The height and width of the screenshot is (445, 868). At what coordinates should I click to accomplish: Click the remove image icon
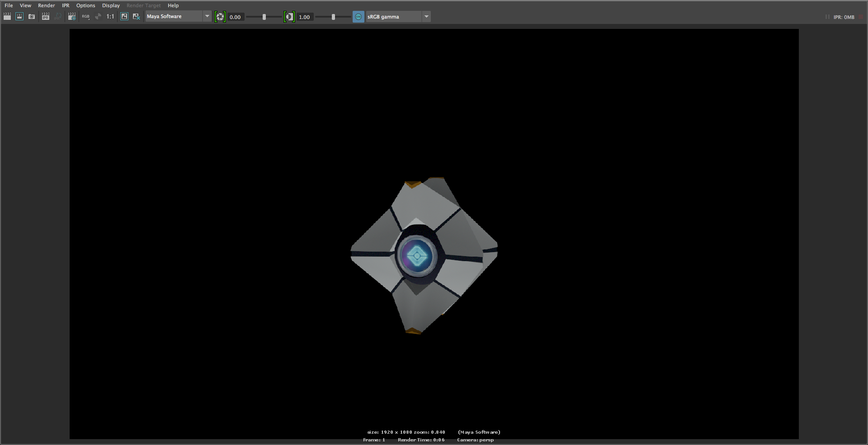(136, 17)
